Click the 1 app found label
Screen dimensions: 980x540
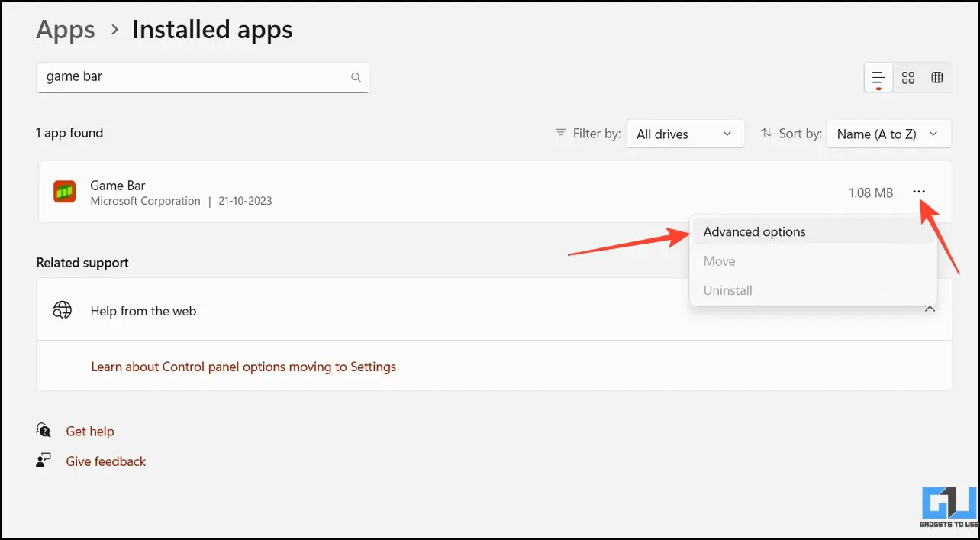[69, 133]
